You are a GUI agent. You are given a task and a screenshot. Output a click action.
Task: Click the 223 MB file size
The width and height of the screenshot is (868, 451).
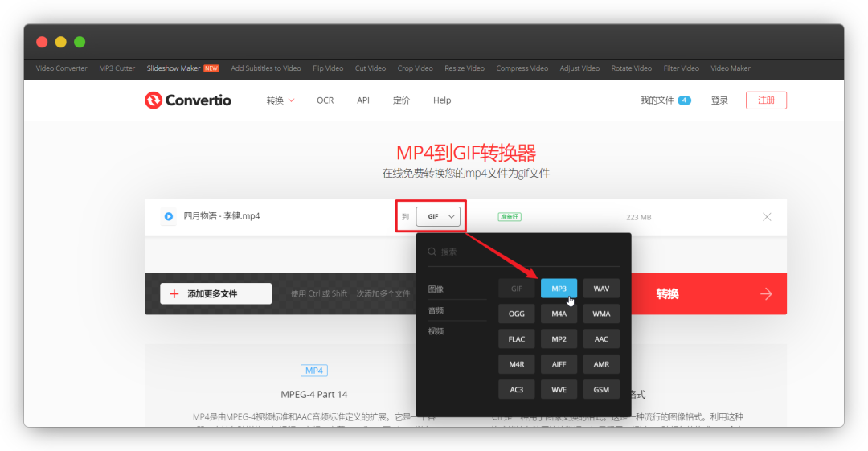pos(638,217)
